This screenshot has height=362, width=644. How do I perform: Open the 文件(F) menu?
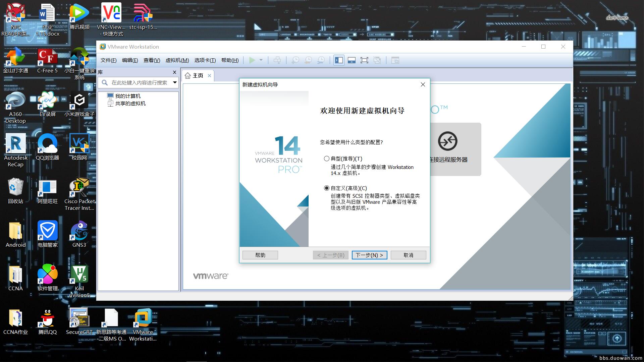[x=108, y=60]
